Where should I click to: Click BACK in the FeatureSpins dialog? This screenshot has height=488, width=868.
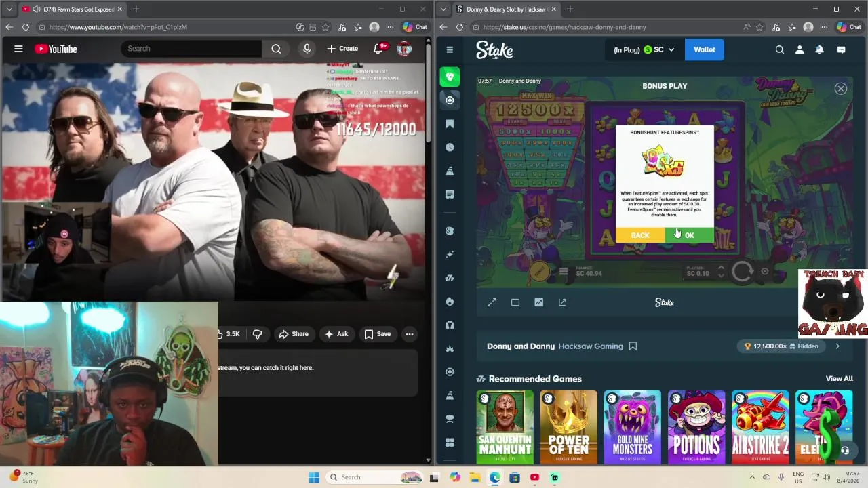(x=640, y=235)
